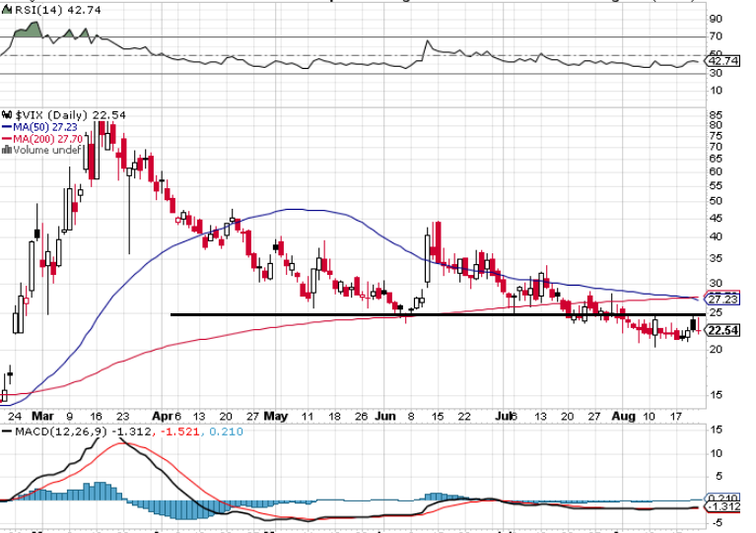756x533 pixels.
Task: Click the Jun label on date axis
Action: 386,417
